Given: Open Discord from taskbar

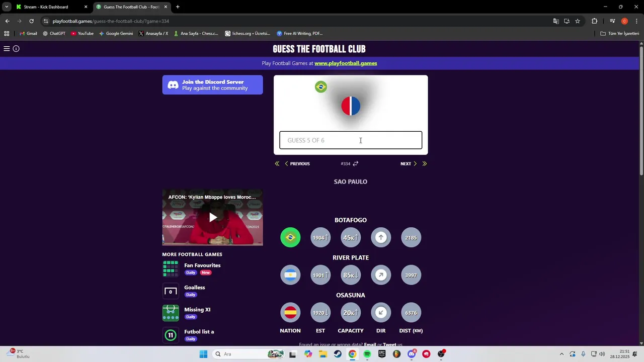Looking at the screenshot, I should point(412,354).
